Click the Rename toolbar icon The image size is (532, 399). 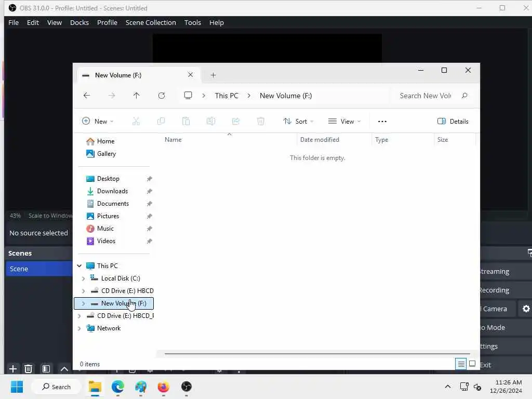coord(211,121)
